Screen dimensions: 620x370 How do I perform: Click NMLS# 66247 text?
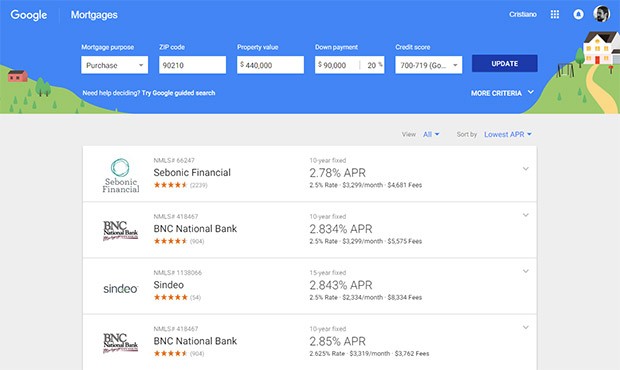[174, 160]
